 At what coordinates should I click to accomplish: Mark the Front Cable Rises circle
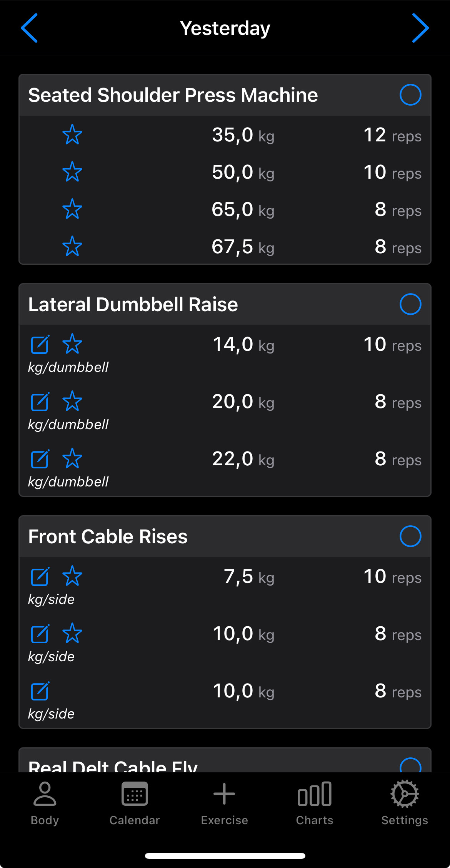point(410,536)
